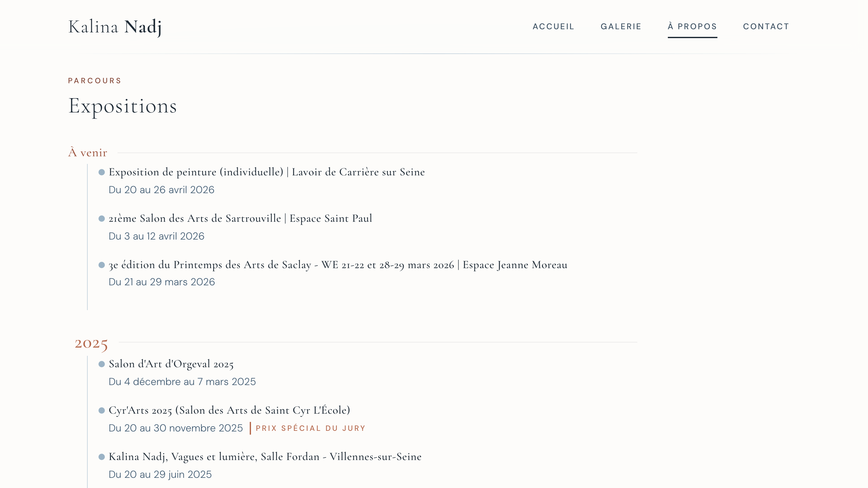Select the À propos navigation tab

(692, 27)
